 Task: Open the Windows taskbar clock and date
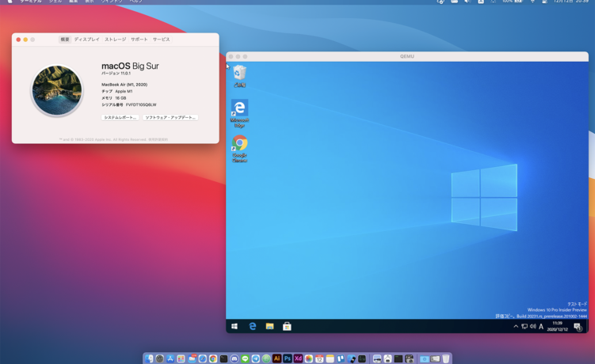point(558,327)
